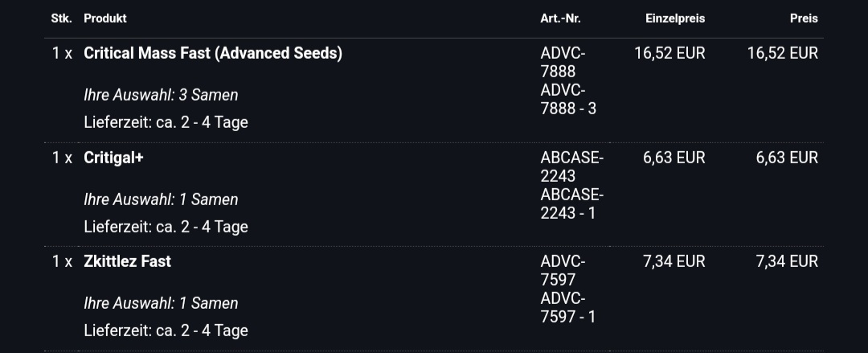Click the Produkt column header
Viewport: 868px width, 353px height.
tap(105, 18)
